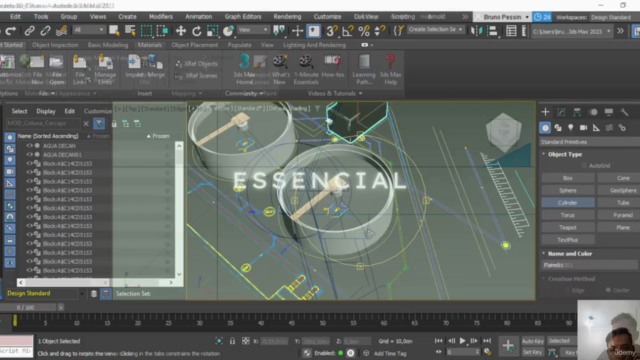
Task: Open the View reference coordinate dropdown
Action: (253, 30)
